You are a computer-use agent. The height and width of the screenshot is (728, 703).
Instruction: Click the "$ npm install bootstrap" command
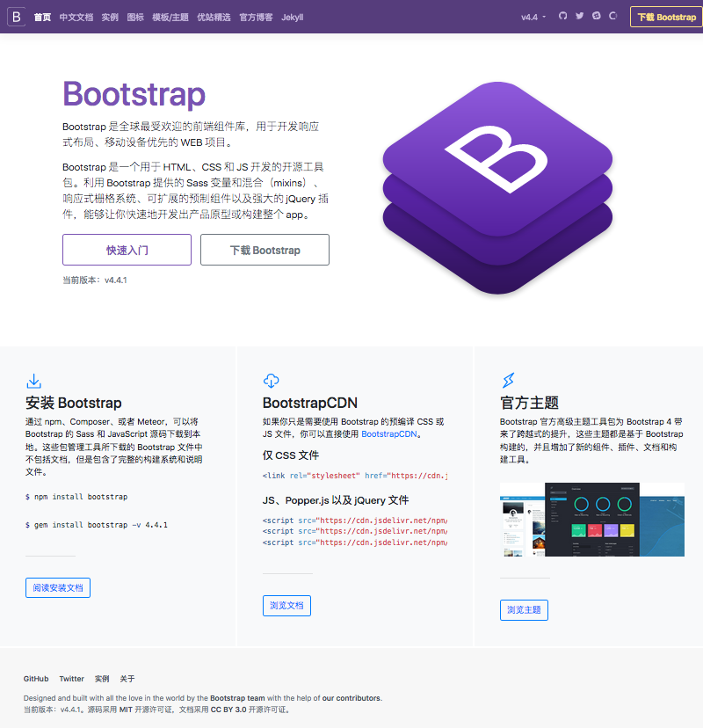(76, 497)
